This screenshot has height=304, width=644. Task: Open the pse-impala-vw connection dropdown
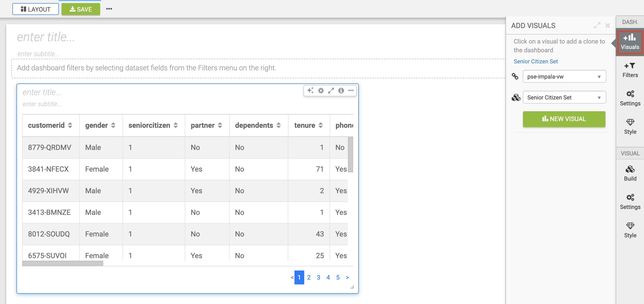[x=564, y=77]
